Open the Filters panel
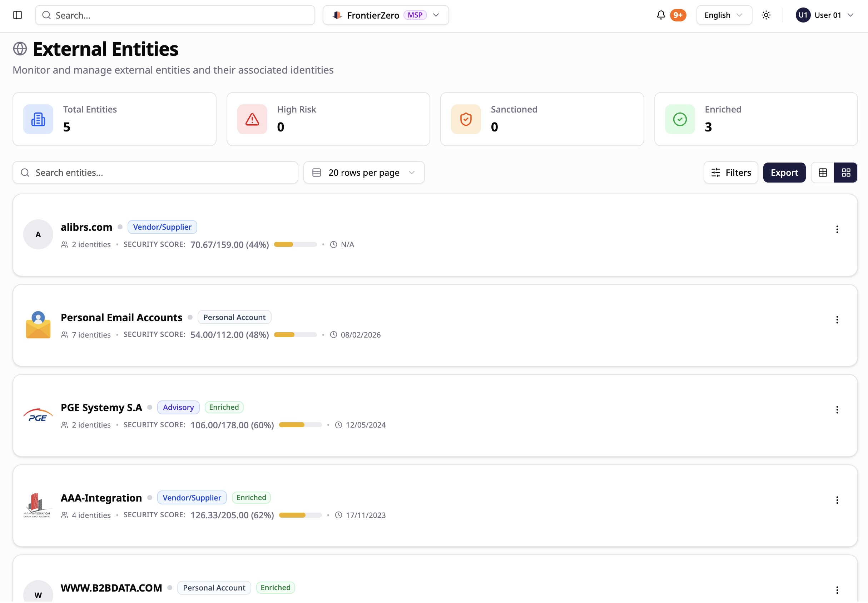The image size is (868, 603). click(730, 173)
